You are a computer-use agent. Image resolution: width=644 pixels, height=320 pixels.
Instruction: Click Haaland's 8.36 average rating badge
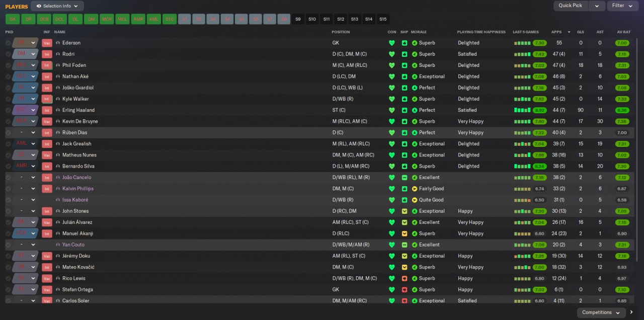pyautogui.click(x=622, y=110)
